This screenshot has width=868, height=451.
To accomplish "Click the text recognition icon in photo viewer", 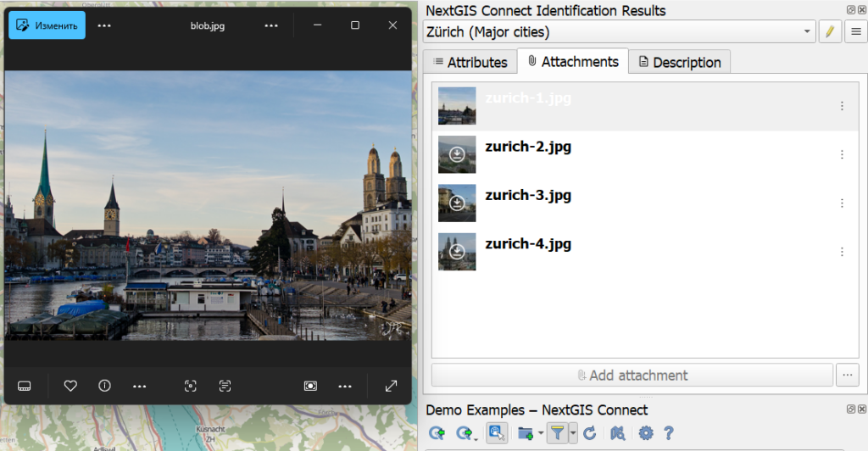I will [225, 387].
